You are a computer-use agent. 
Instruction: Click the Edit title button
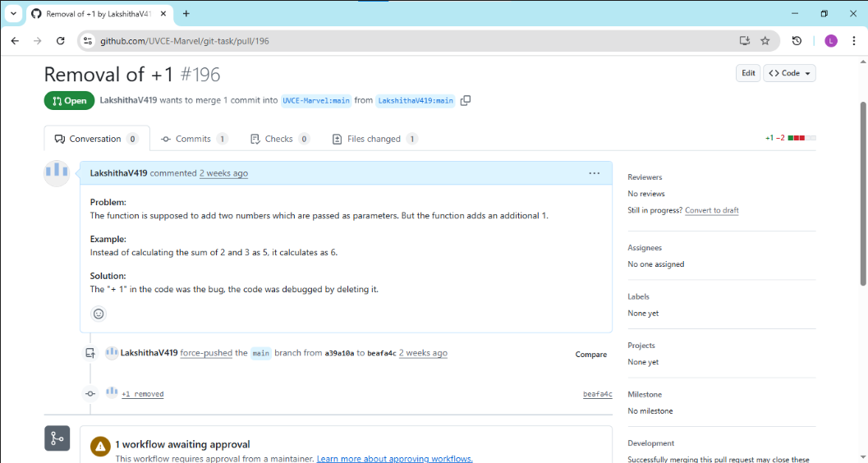coord(748,73)
